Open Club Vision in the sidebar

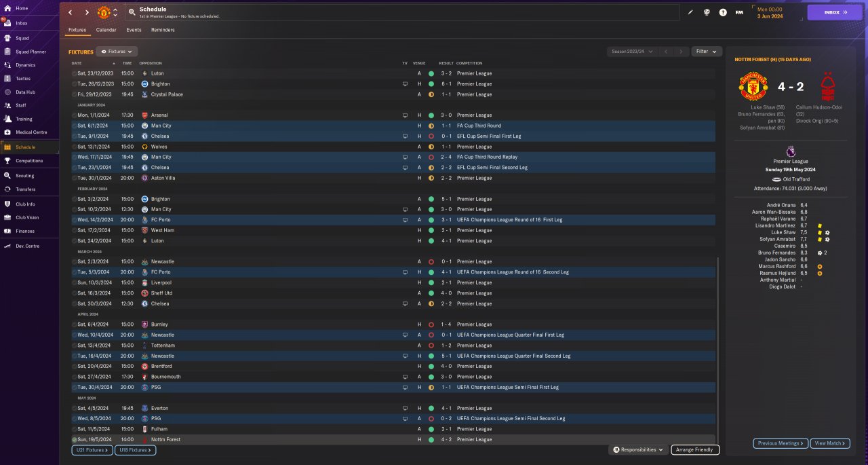click(x=29, y=217)
